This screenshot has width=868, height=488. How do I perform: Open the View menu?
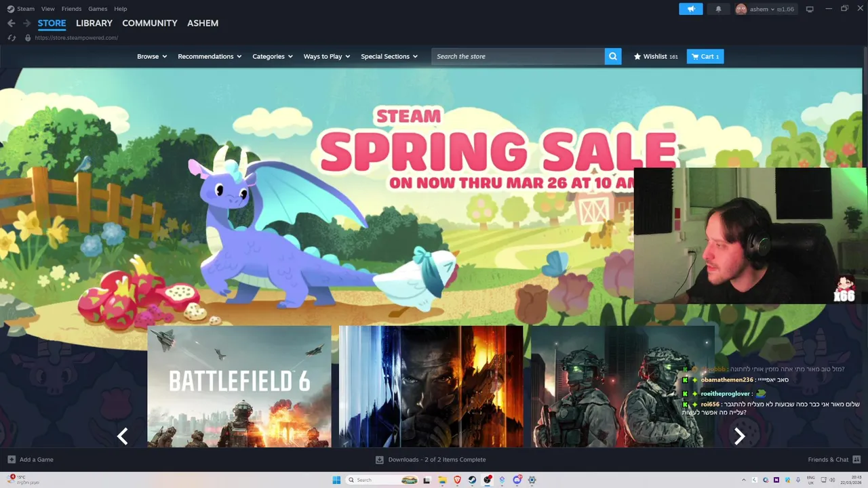47,9
